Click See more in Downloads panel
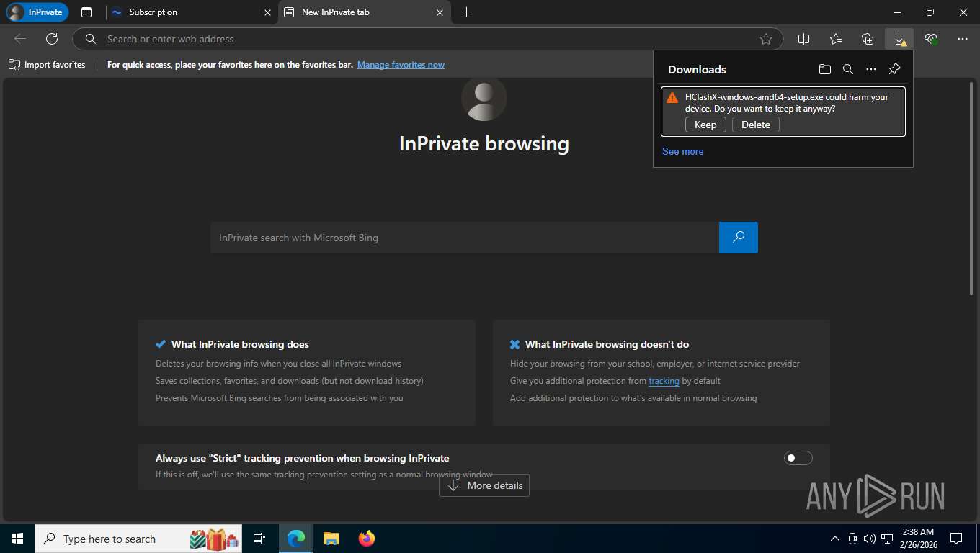 [683, 151]
